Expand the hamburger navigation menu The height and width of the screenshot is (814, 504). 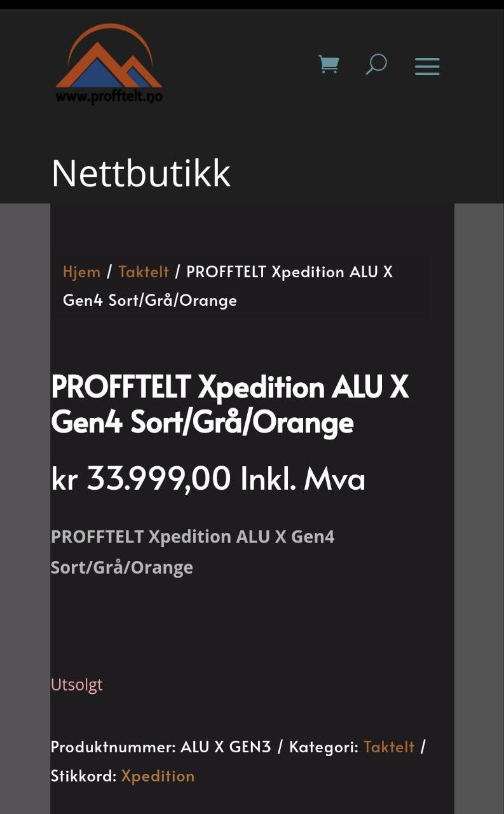coord(427,66)
